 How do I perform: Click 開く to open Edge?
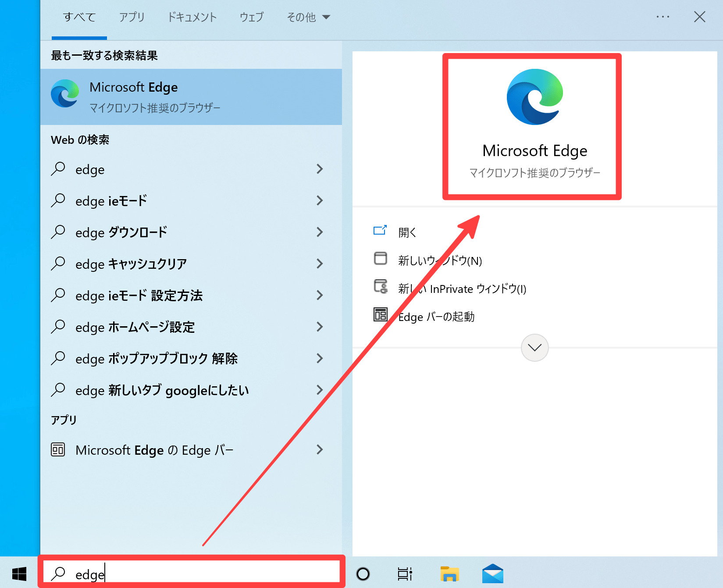click(x=407, y=232)
